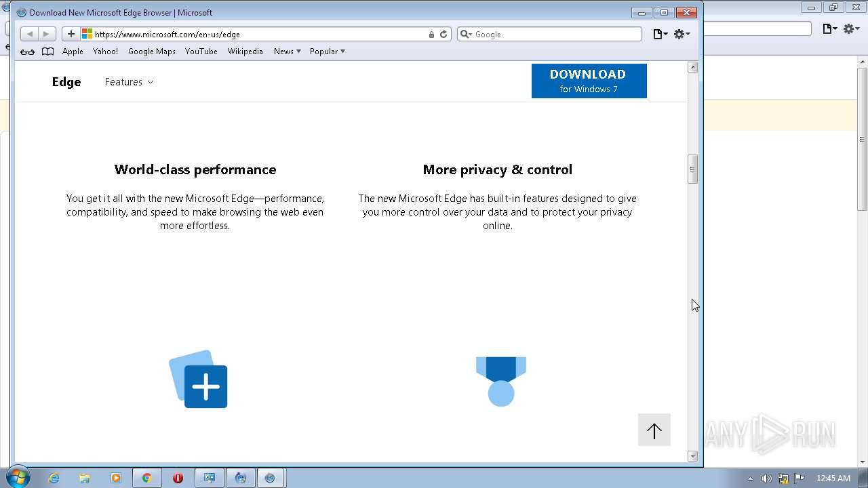
Task: Click the Edge brand link on page
Action: (x=66, y=82)
